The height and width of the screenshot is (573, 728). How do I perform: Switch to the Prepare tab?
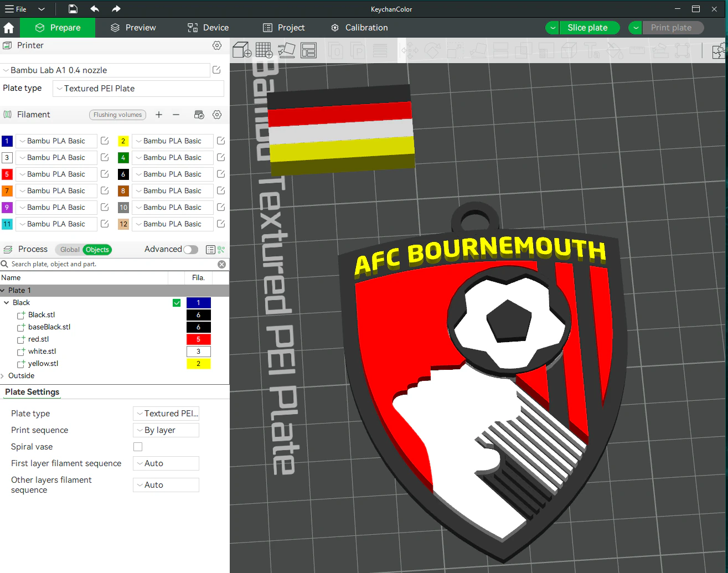58,28
